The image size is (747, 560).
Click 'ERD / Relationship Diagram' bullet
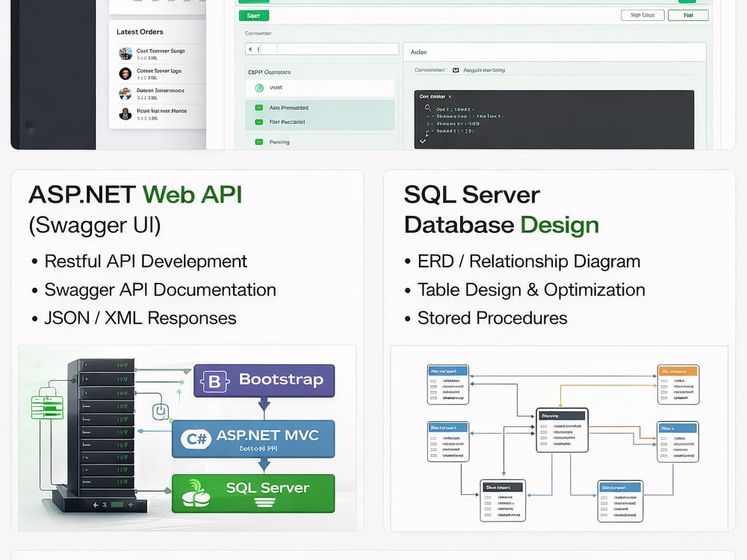529,261
